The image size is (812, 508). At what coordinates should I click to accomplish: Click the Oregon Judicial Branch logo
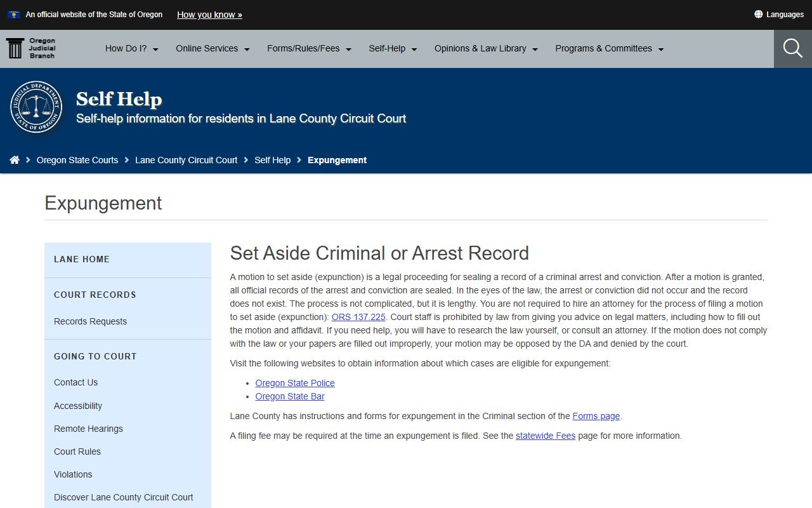coord(31,48)
